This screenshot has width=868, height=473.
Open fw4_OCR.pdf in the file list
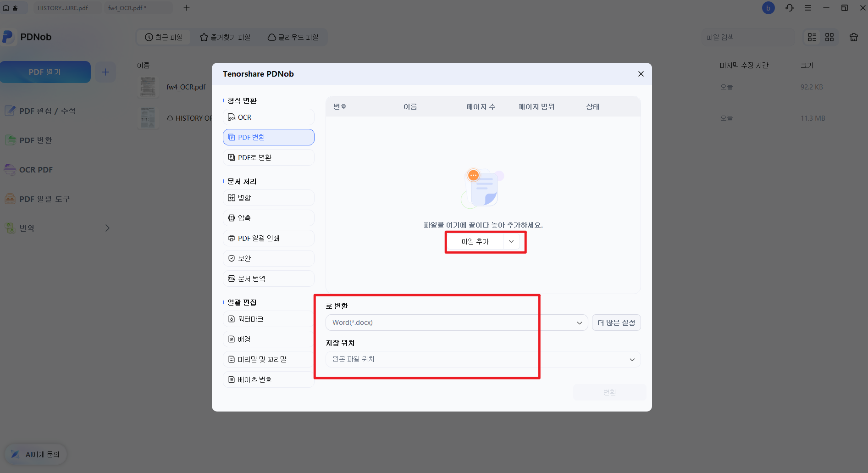186,87
